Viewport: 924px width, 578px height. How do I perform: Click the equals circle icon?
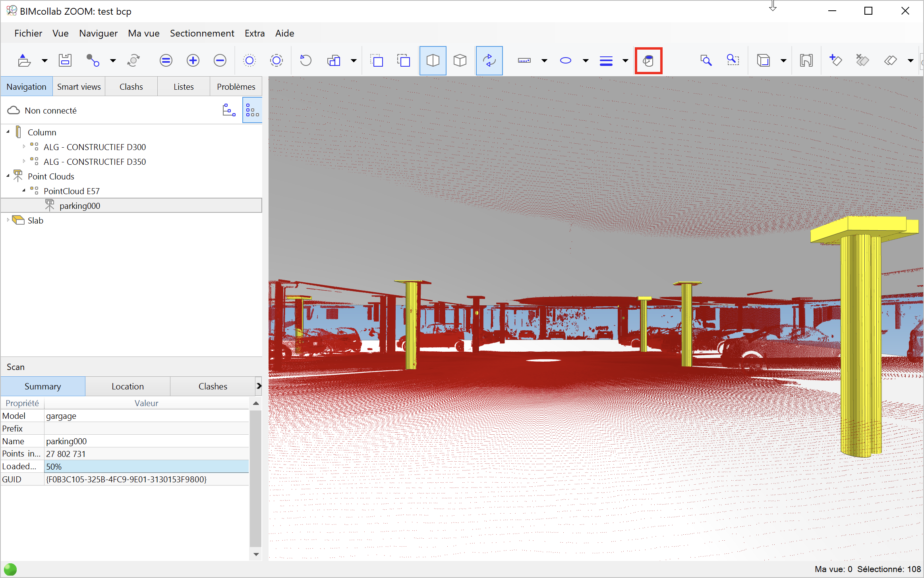166,61
